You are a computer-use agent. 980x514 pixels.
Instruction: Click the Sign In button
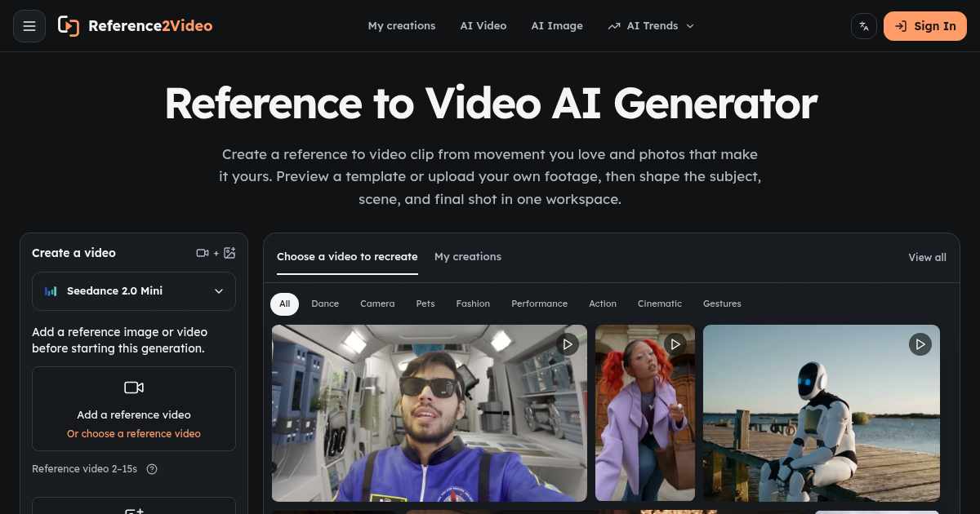point(925,26)
